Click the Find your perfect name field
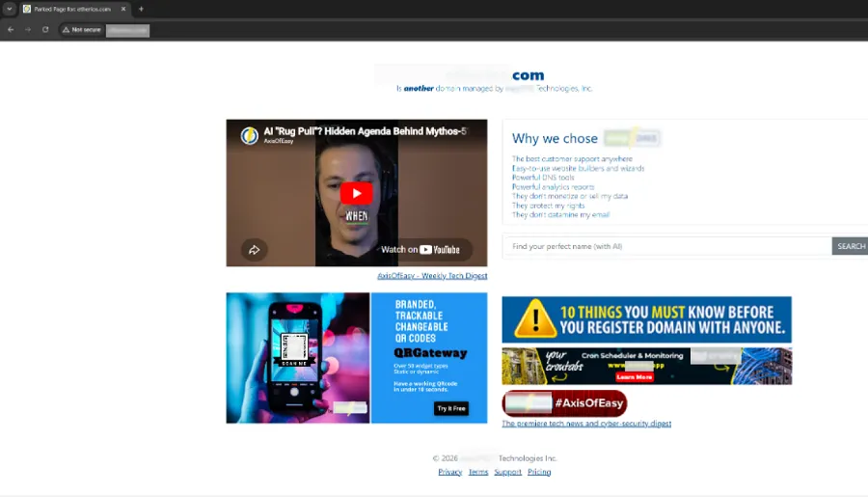This screenshot has width=868, height=497. [667, 246]
